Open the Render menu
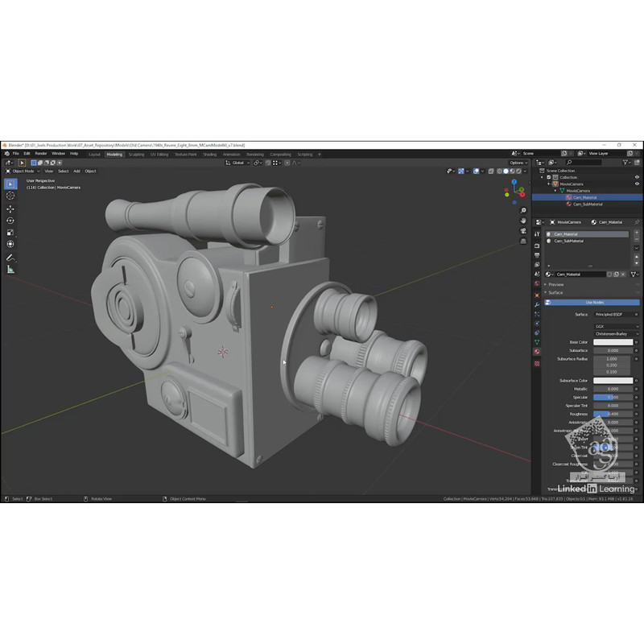The image size is (644, 644). point(40,153)
